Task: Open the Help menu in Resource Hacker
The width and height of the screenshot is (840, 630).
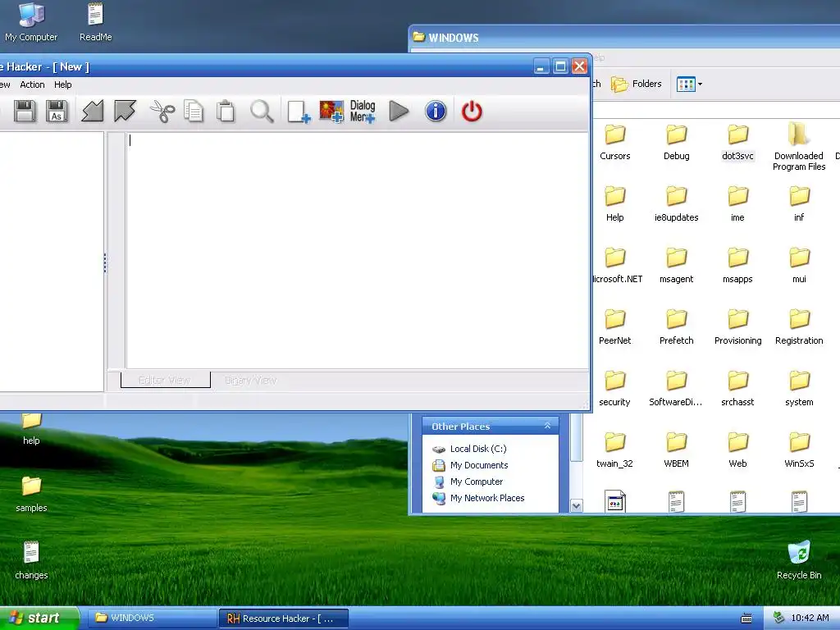Action: pyautogui.click(x=62, y=84)
